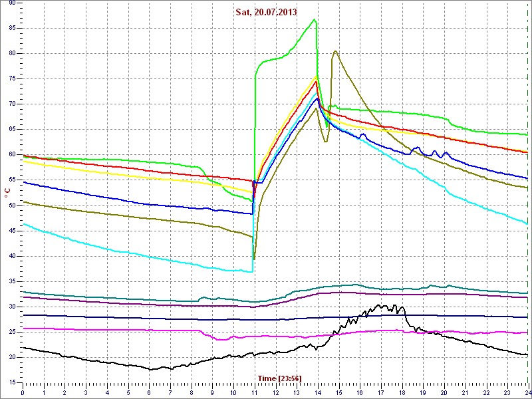The image size is (532, 399).
Task: Click hour 1 on the time axis
Action: pos(44,392)
